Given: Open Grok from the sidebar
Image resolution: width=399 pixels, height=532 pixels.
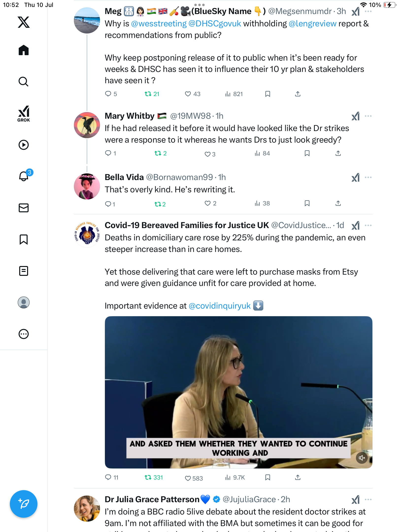Looking at the screenshot, I should tap(24, 114).
